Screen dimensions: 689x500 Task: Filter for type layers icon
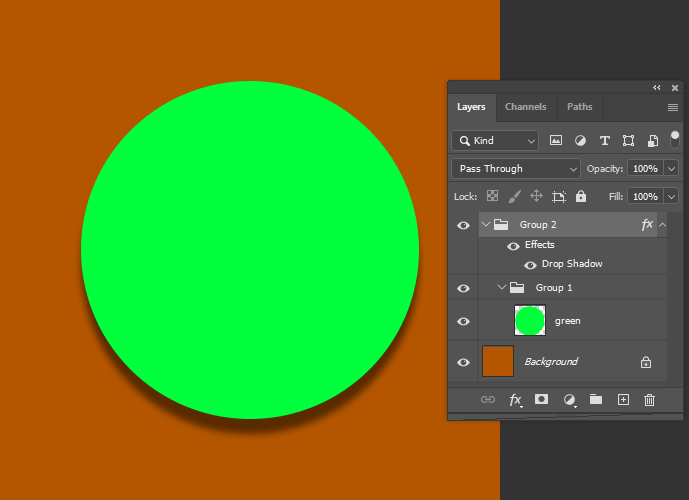pos(605,141)
